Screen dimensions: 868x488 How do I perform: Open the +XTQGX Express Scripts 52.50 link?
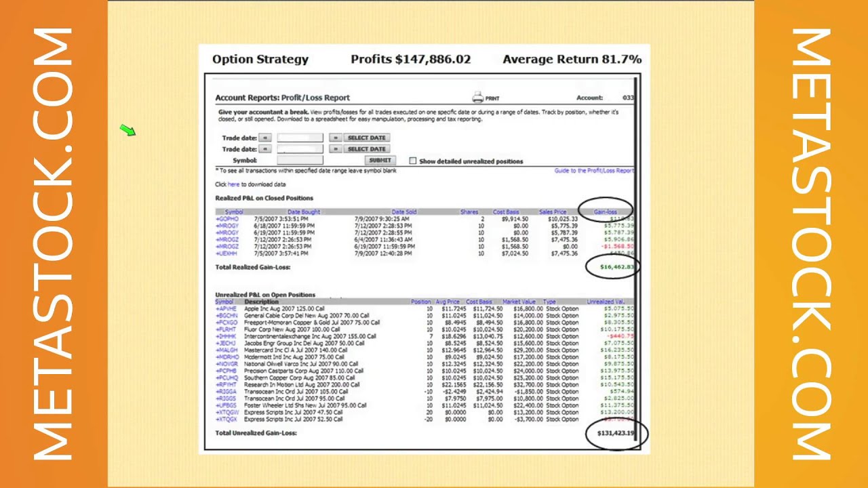point(227,419)
